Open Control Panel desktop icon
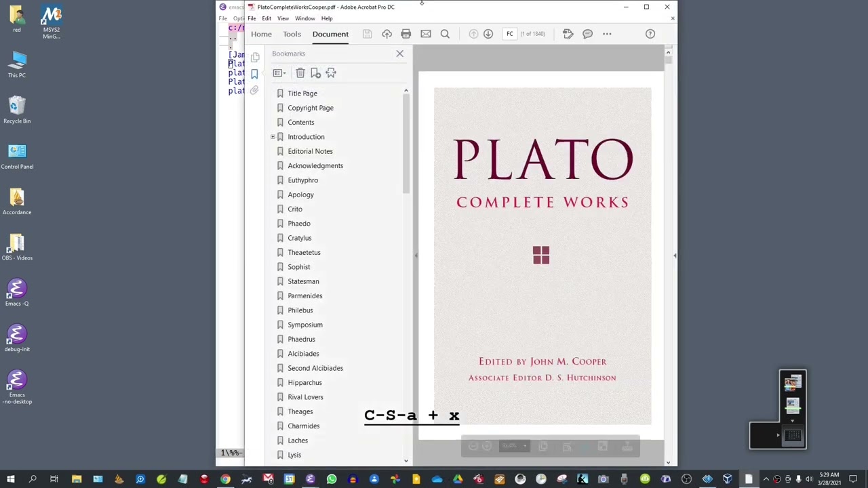 coord(17,156)
